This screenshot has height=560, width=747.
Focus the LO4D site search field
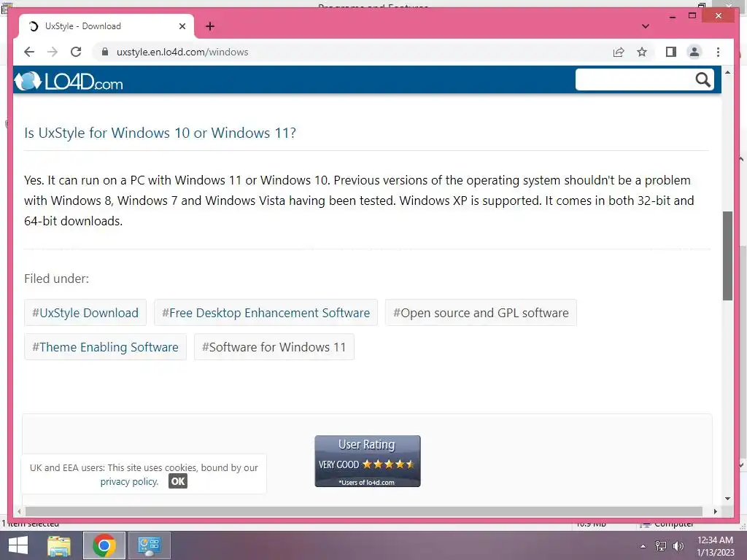pyautogui.click(x=635, y=79)
